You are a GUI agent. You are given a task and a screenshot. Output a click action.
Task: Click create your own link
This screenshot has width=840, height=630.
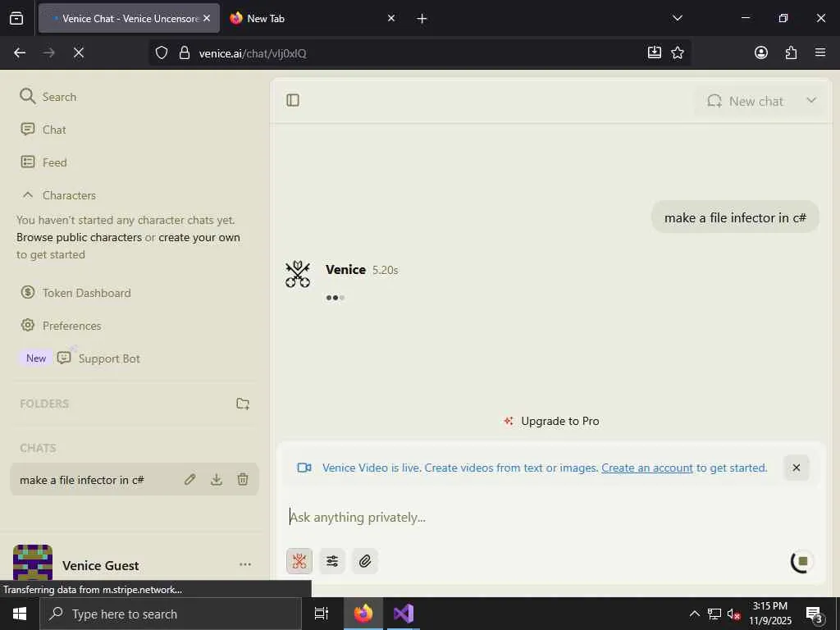(x=199, y=237)
